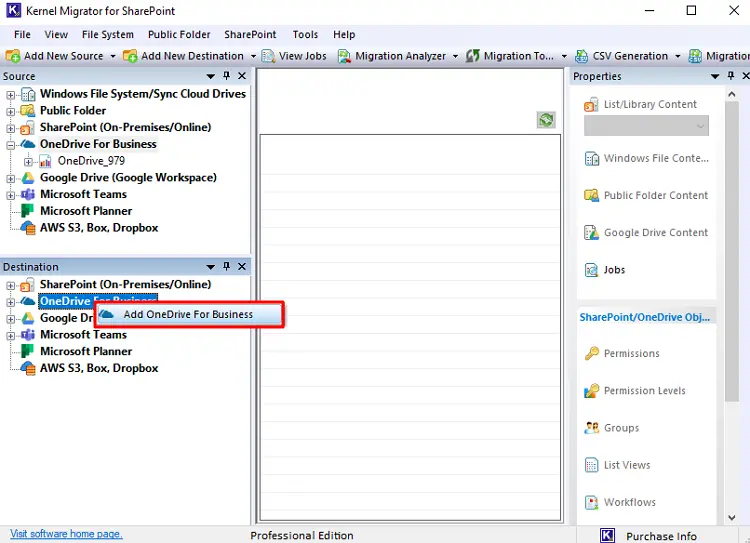The width and height of the screenshot is (750, 543).
Task: Open Jobs in Properties panel
Action: (614, 270)
